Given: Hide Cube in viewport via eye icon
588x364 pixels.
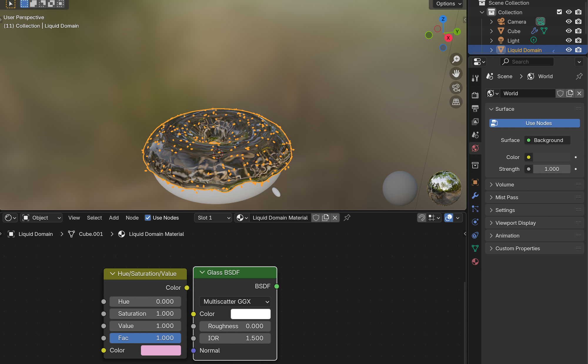Looking at the screenshot, I should point(569,31).
